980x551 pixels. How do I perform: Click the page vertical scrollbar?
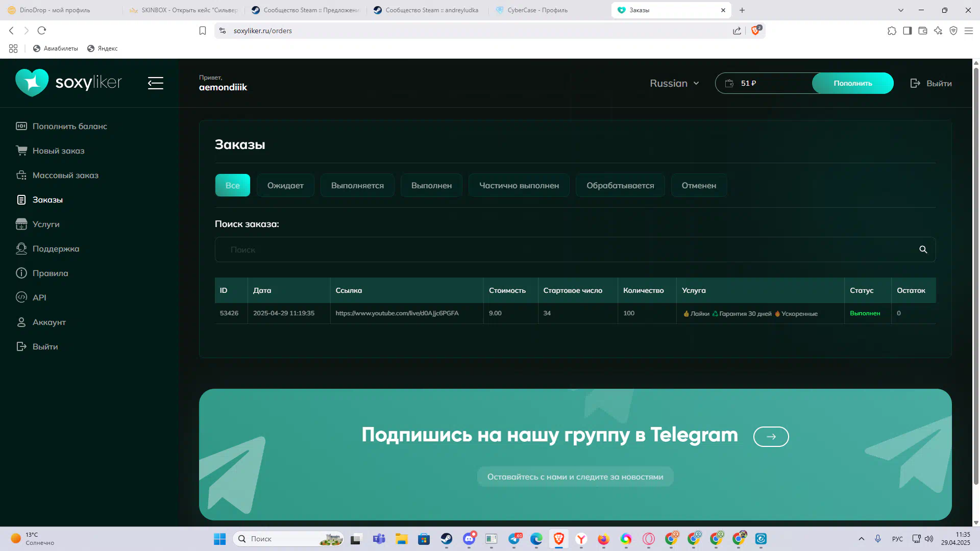pyautogui.click(x=976, y=275)
